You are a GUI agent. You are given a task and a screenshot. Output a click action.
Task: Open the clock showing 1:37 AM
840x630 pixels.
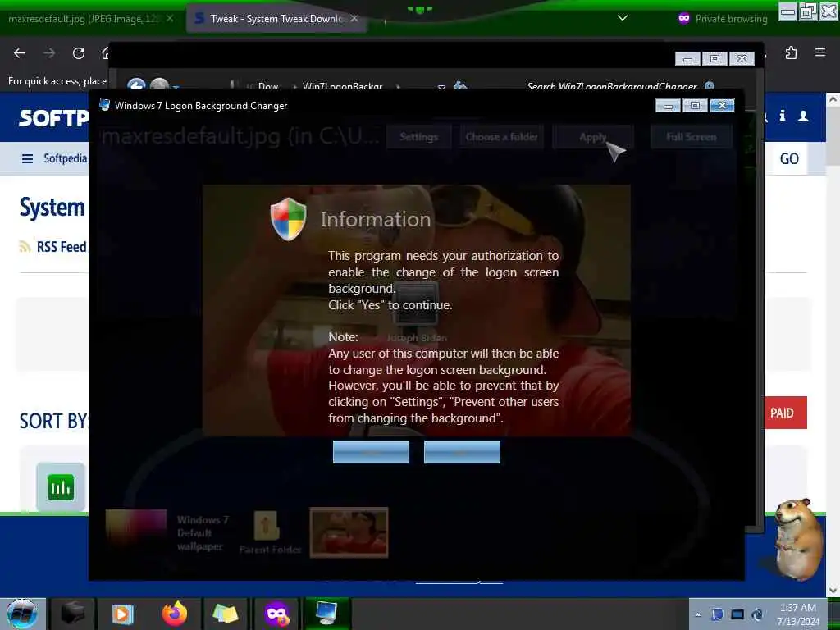(x=798, y=614)
